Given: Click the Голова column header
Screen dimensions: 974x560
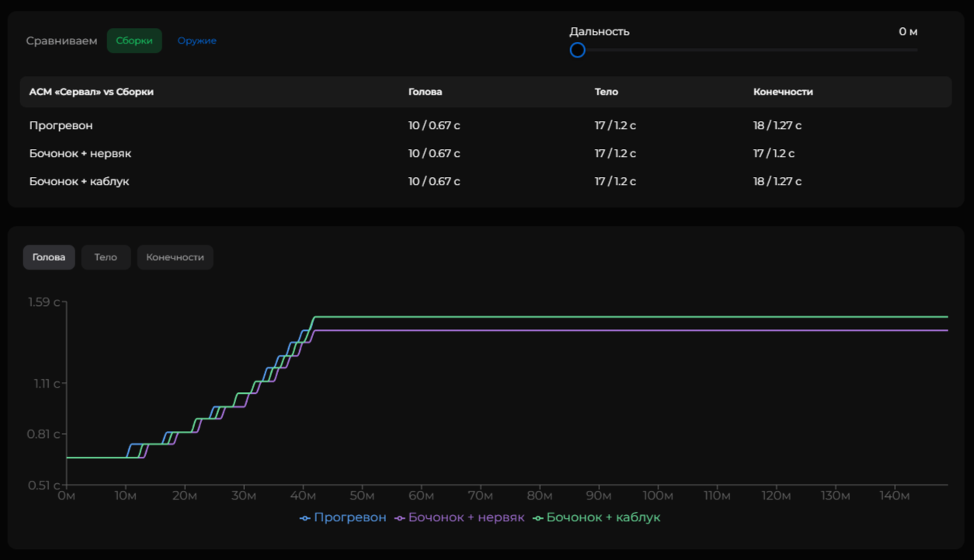Looking at the screenshot, I should click(425, 92).
